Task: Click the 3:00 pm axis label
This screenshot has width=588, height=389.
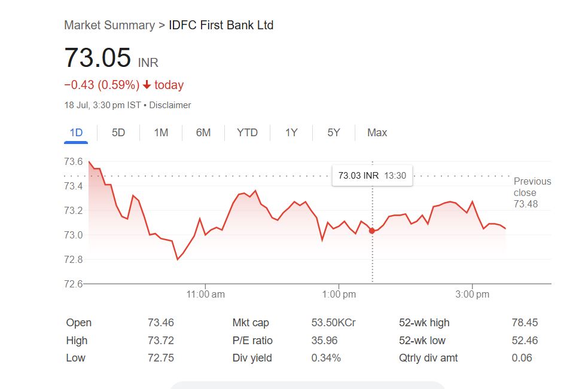Action: 473,294
